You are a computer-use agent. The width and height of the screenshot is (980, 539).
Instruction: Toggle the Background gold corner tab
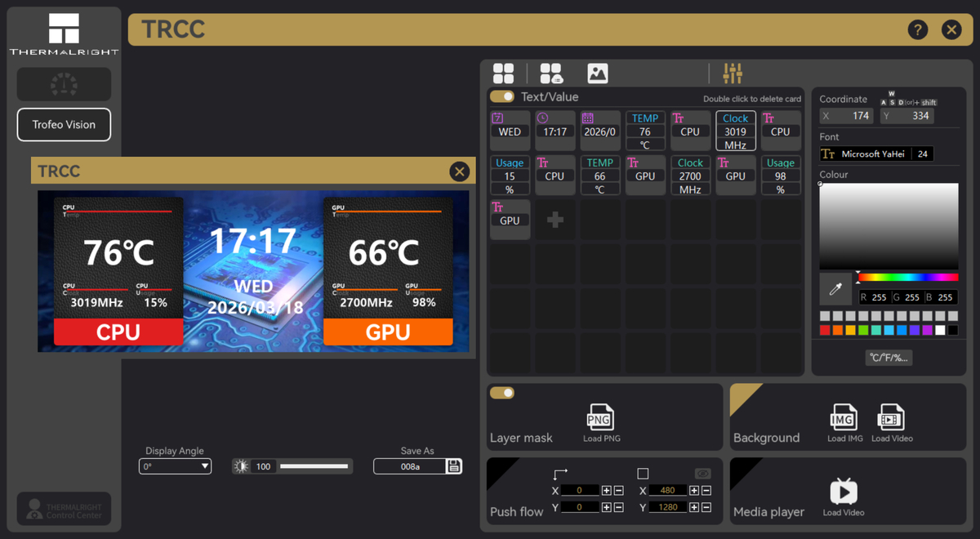click(740, 394)
